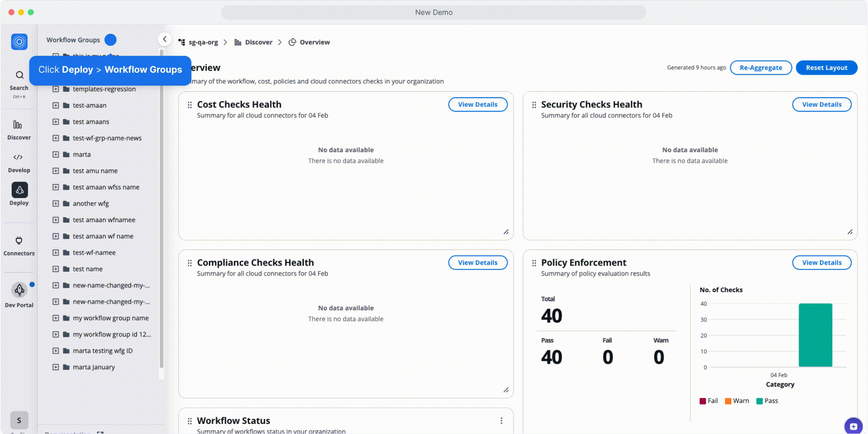Expand the marta January folder

[56, 366]
